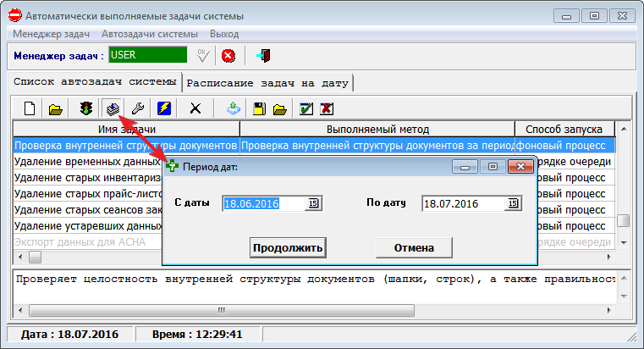Image resolution: width=644 pixels, height=349 pixels.
Task: Click the По дату input field 18.07.2016
Action: (463, 203)
